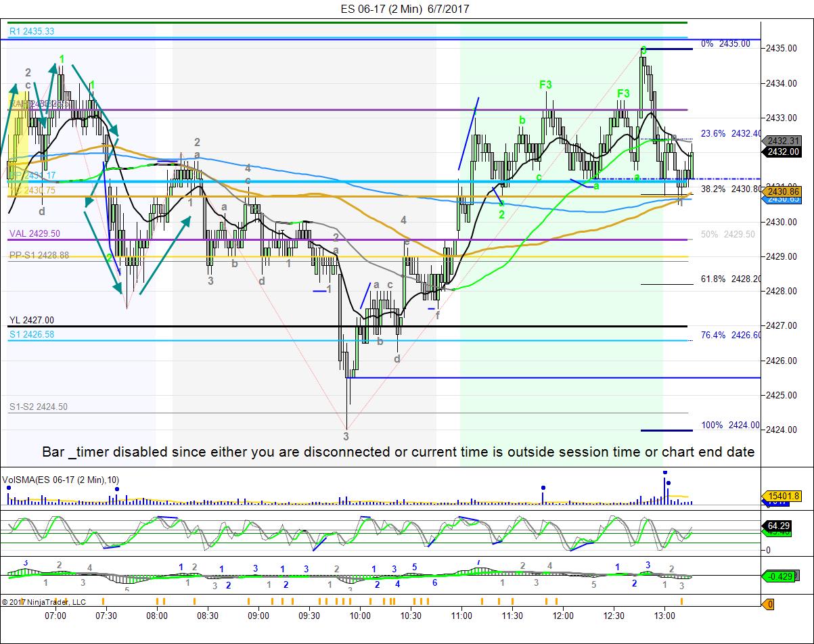This screenshot has width=814, height=644.
Task: Select the Fibonacci 50% 2429.50 label
Action: [x=728, y=234]
